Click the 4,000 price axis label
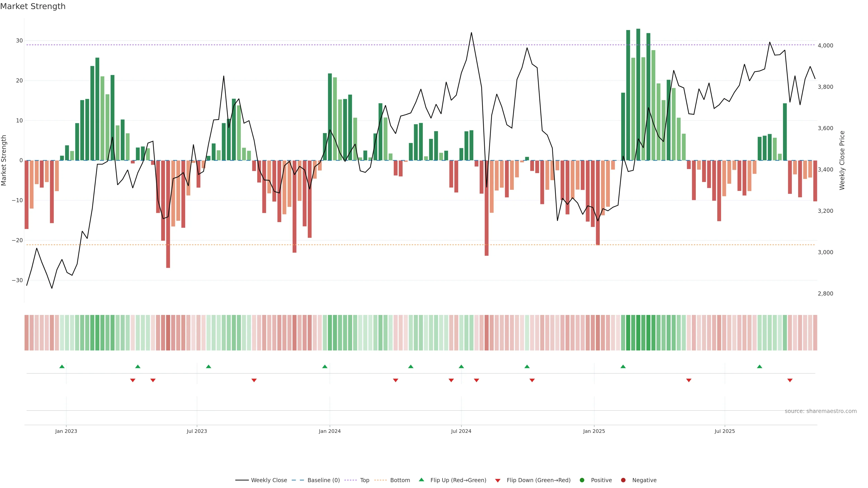This screenshot has width=868, height=488. click(825, 45)
